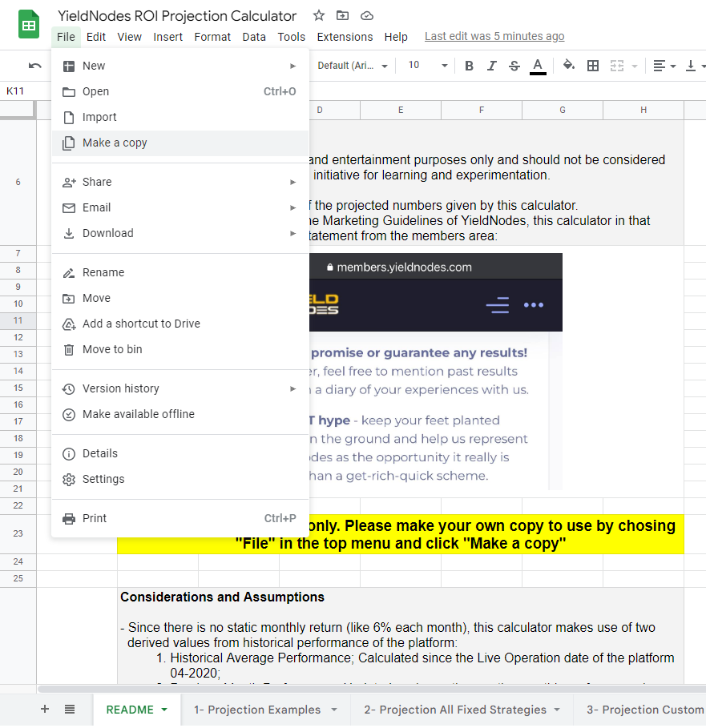This screenshot has height=728, width=706.
Task: Select column G header
Action: click(563, 110)
